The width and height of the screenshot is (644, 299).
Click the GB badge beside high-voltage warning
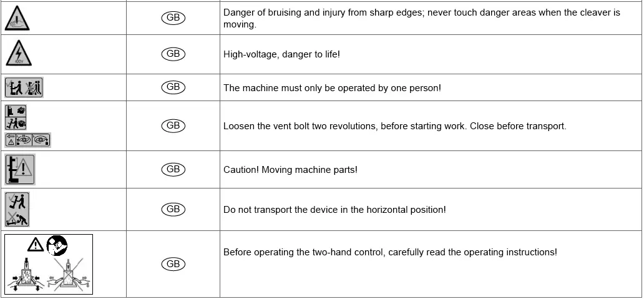tap(173, 54)
